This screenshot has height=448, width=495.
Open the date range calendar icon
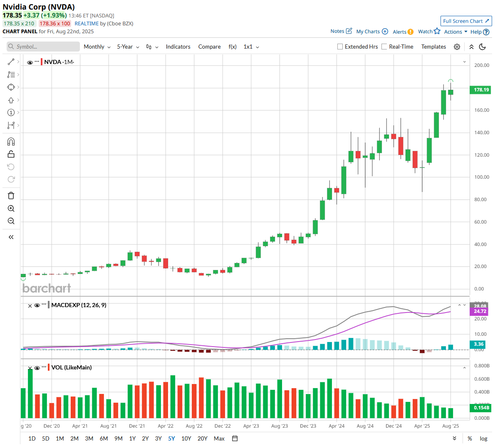coord(235,438)
